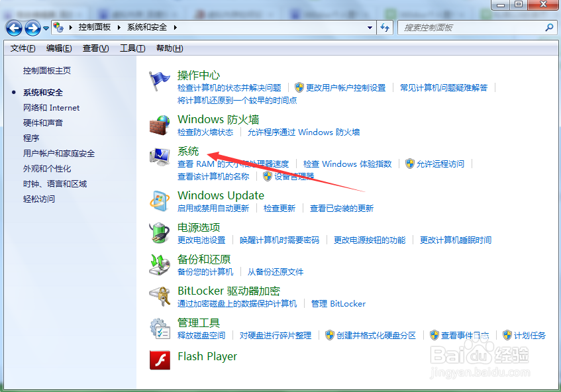Click the Action Center flag icon

[x=159, y=81]
